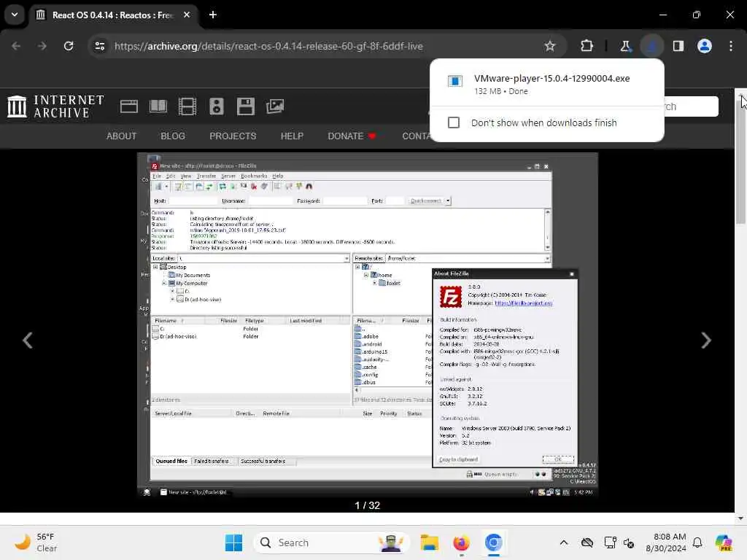Click the taskbar Search box

[331, 542]
